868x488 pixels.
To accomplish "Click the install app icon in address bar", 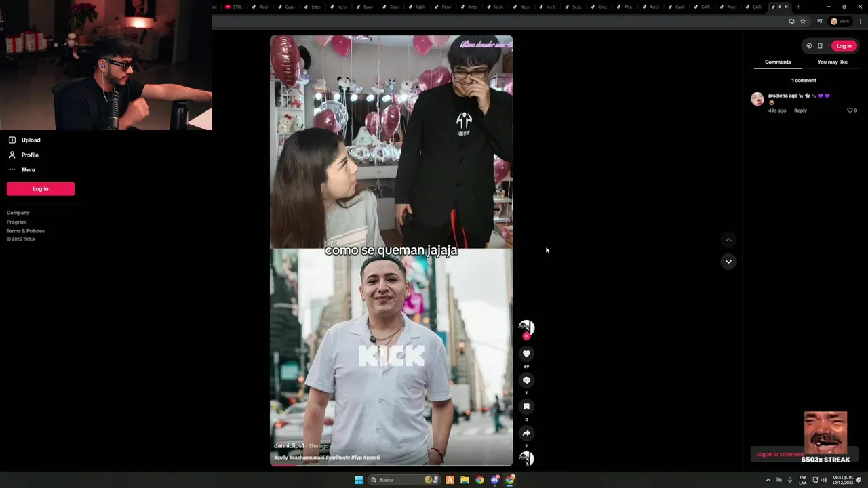I will click(x=791, y=21).
